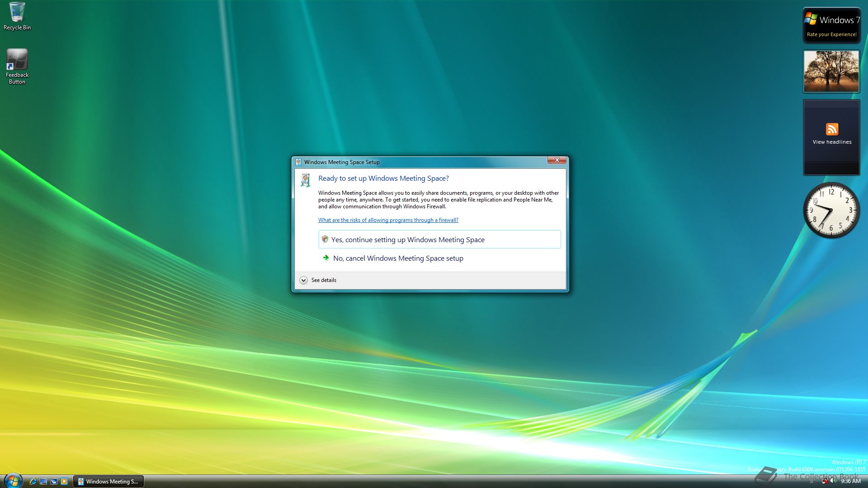Screen dimensions: 868x488
Task: Click the volume speaker tray icon
Action: pyautogui.click(x=833, y=481)
